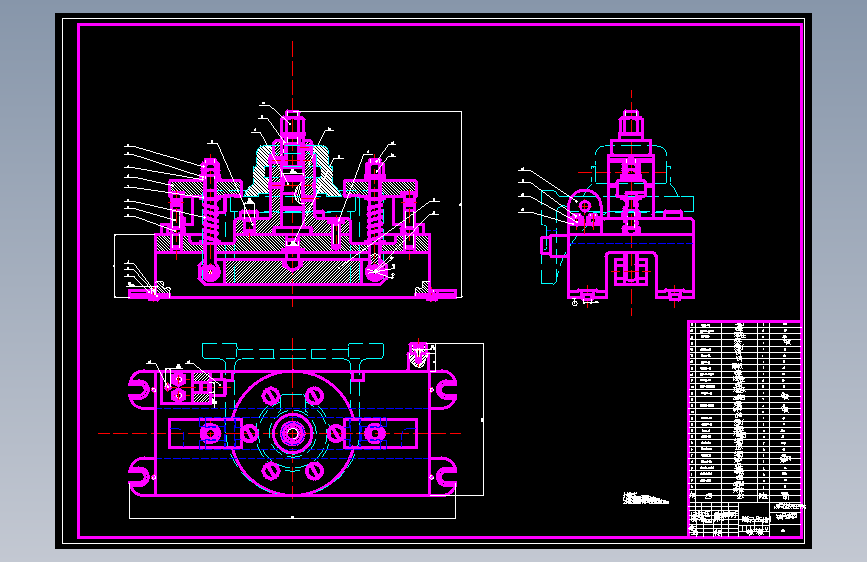Screen dimensions: 867x562
Task: Select the title block below the parts list
Action: tap(744, 519)
